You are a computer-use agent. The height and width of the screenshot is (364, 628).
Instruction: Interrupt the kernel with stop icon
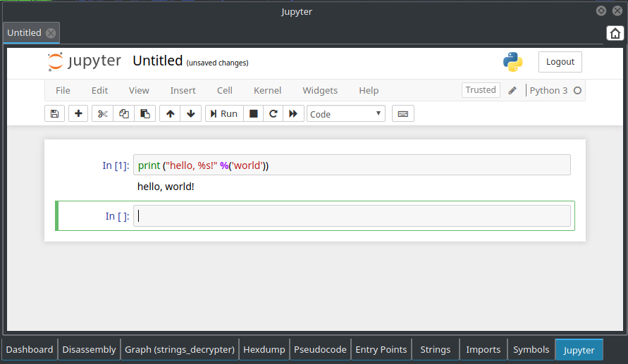(254, 113)
